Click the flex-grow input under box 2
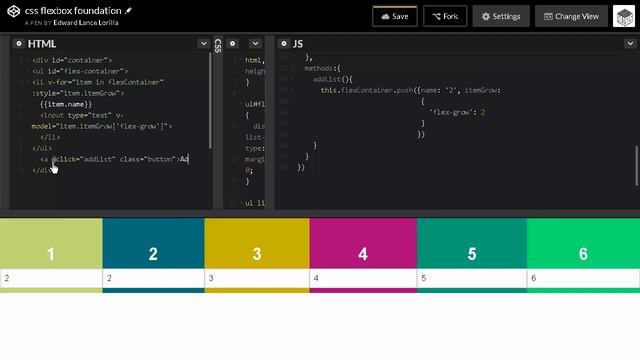This screenshot has height=360, width=640. pos(153,278)
